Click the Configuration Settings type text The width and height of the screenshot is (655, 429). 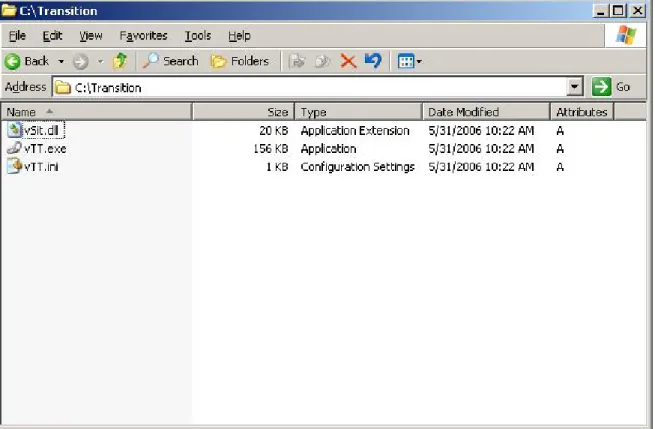pyautogui.click(x=358, y=167)
